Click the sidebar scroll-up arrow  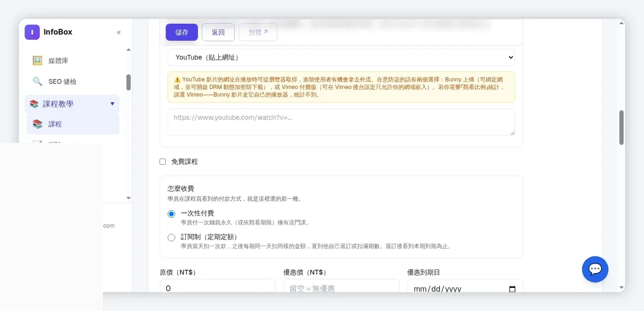pos(129,50)
